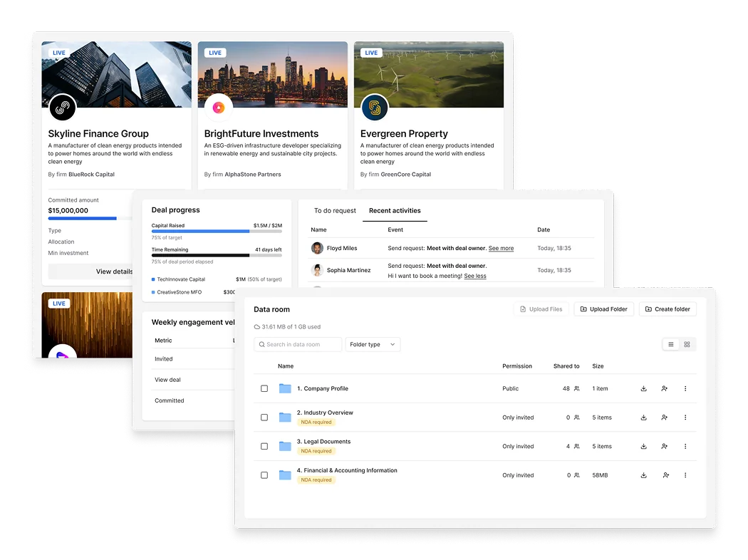The image size is (748, 560).
Task: Select list view in the Data room toolbar
Action: point(670,344)
